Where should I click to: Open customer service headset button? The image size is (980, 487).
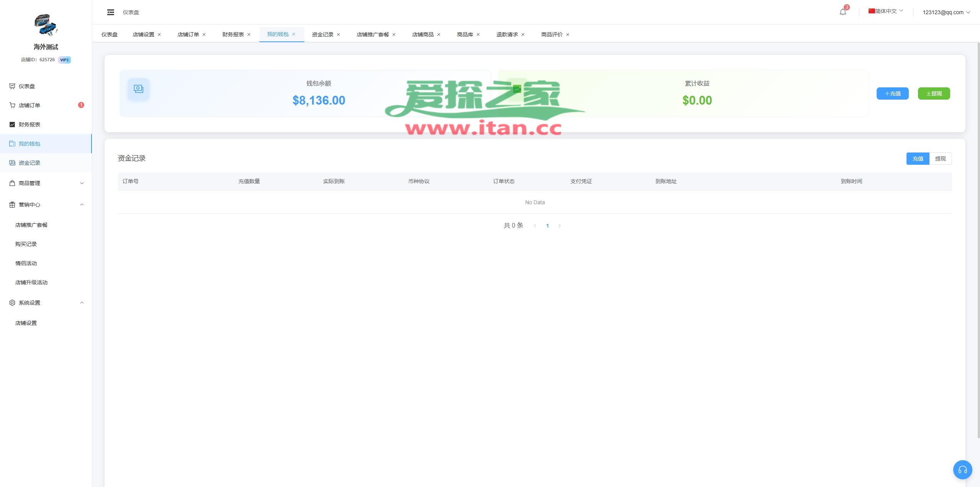(962, 469)
